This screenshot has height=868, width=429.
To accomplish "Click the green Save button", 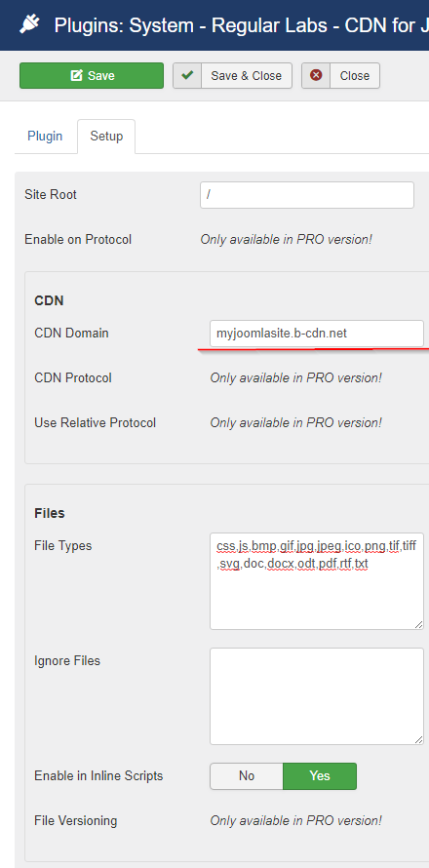I will tap(92, 75).
